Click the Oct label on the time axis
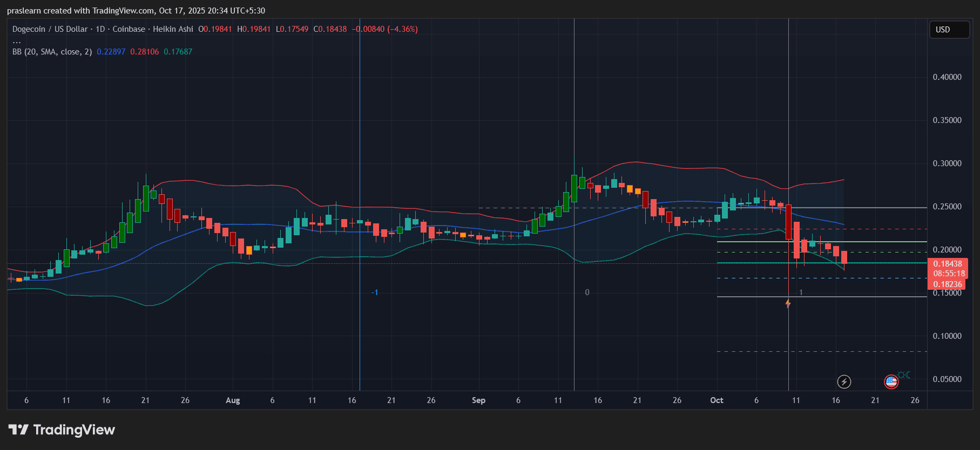980x450 pixels. point(717,400)
